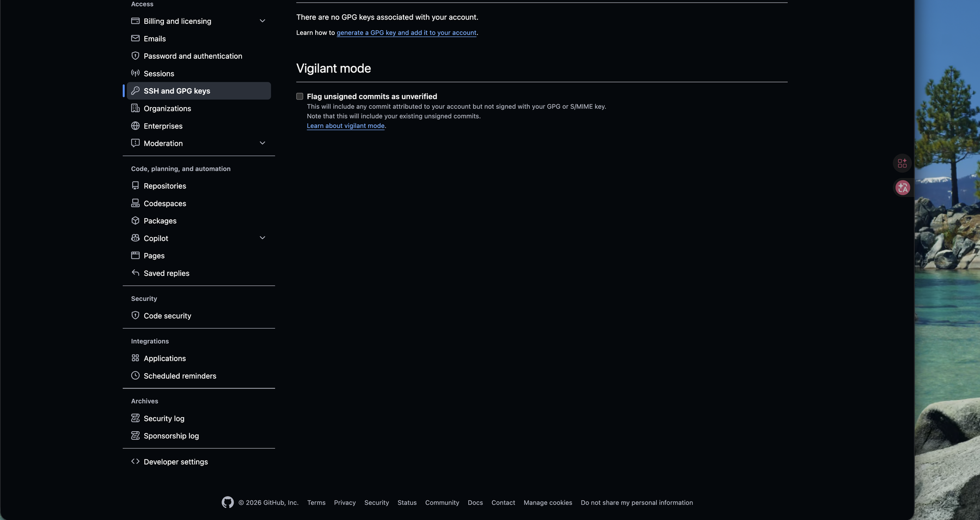Click the Security log icon
This screenshot has width=980, height=520.
click(x=135, y=418)
